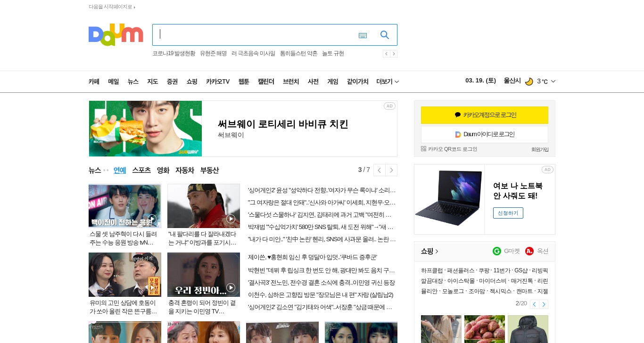Show previous trending search keywords
This screenshot has height=343, width=644.
(x=386, y=54)
